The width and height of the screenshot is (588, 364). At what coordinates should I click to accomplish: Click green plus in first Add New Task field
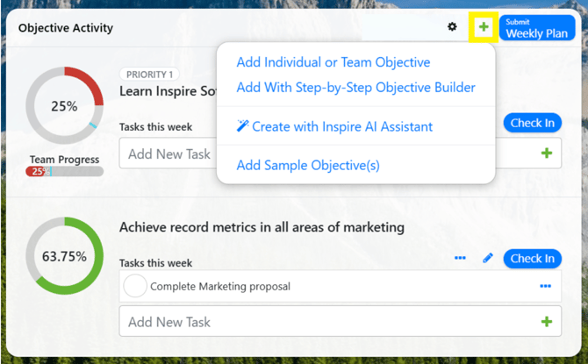tap(547, 153)
